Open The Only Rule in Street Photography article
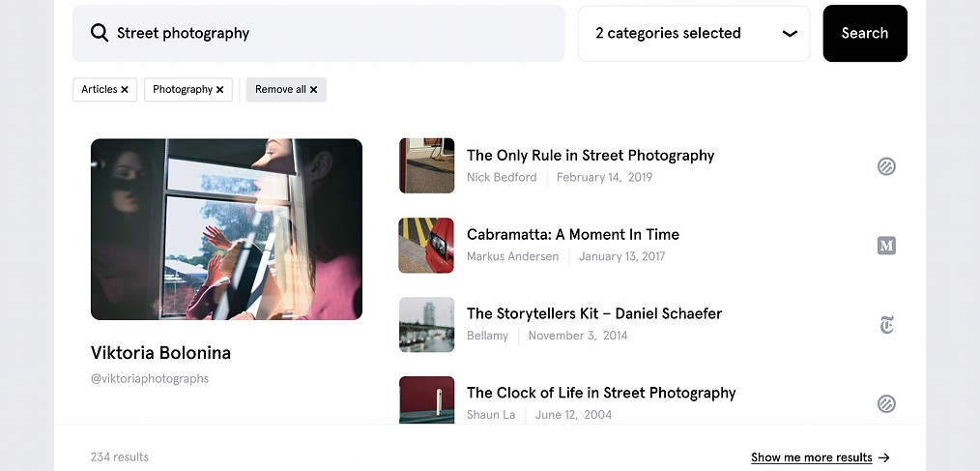This screenshot has height=471, width=980. tap(590, 155)
